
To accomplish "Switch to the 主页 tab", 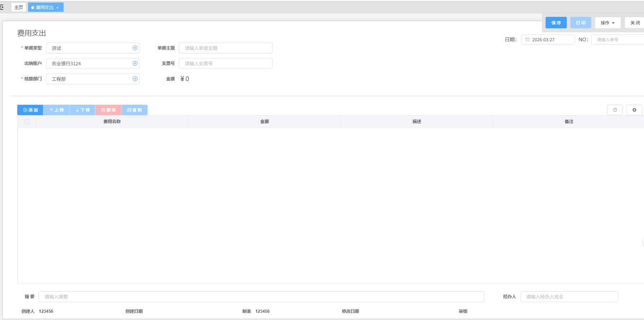I will (x=19, y=7).
